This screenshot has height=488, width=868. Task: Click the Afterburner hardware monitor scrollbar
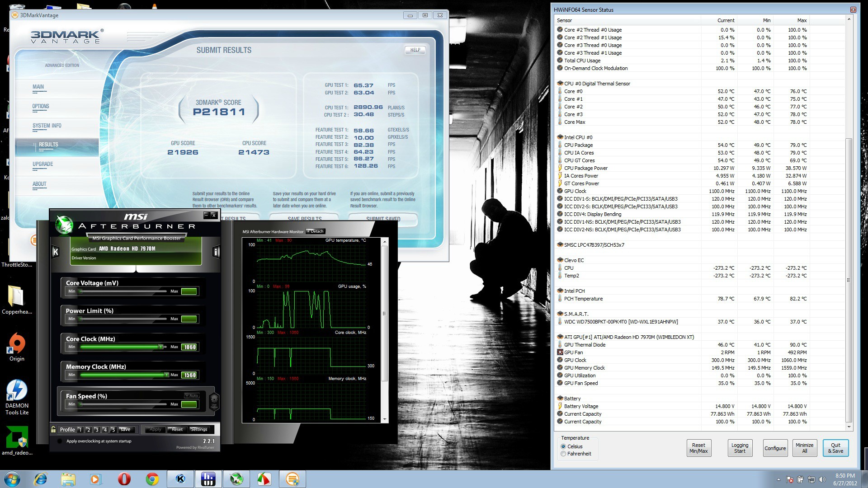pyautogui.click(x=385, y=313)
